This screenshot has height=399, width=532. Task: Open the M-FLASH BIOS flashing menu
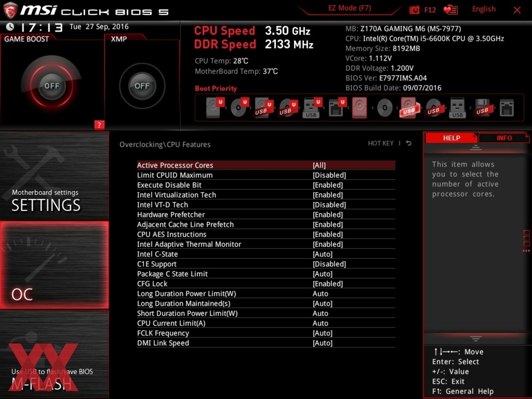click(54, 354)
